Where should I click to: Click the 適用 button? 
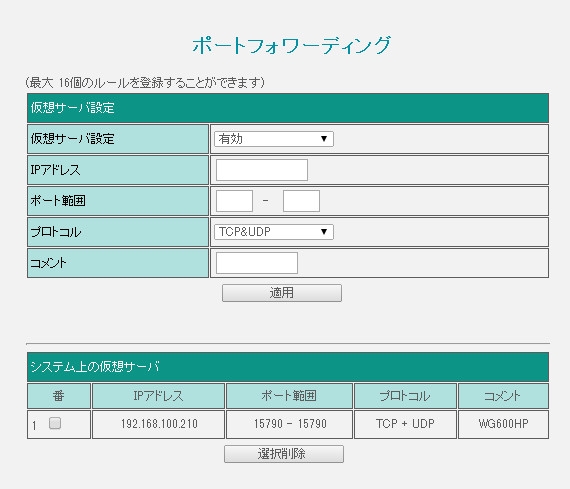point(282,293)
